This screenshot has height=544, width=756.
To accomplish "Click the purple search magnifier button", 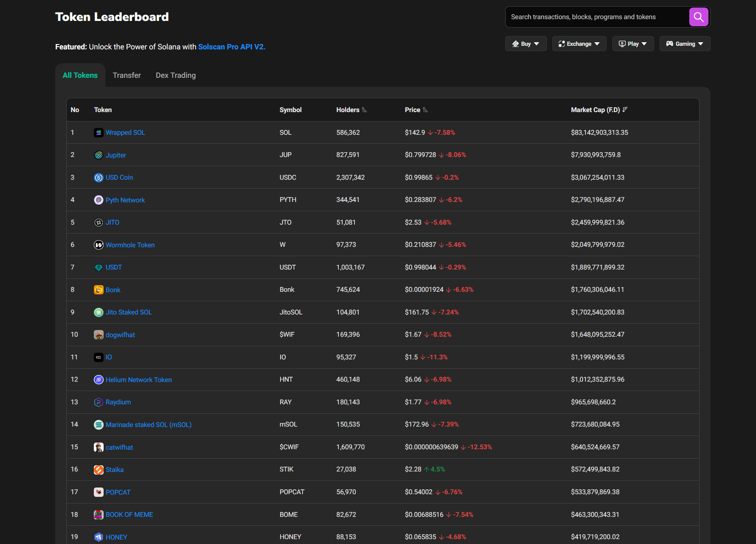I will 699,17.
